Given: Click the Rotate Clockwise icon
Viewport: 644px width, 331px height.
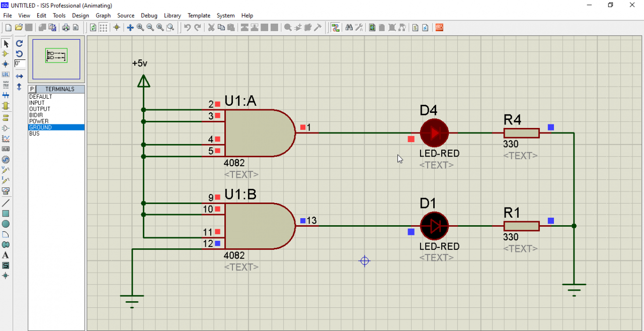Looking at the screenshot, I should point(19,44).
